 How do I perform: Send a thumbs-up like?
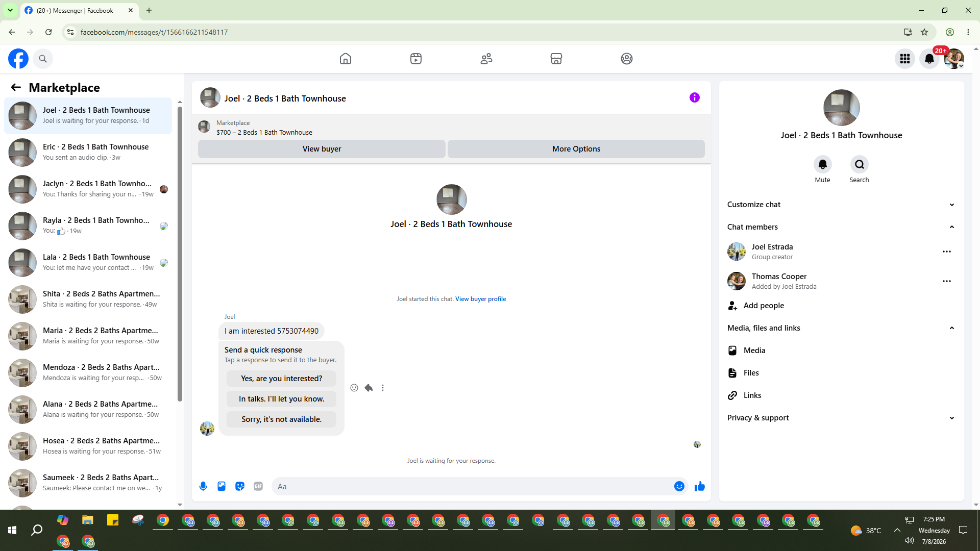point(700,486)
